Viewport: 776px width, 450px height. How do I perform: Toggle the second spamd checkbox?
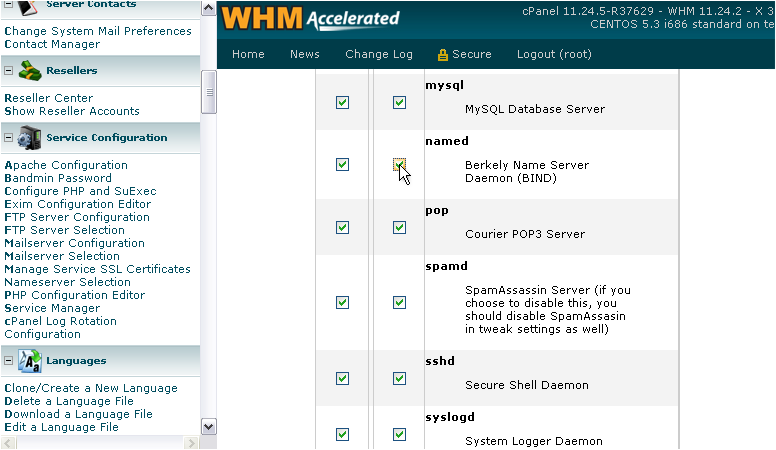click(399, 302)
